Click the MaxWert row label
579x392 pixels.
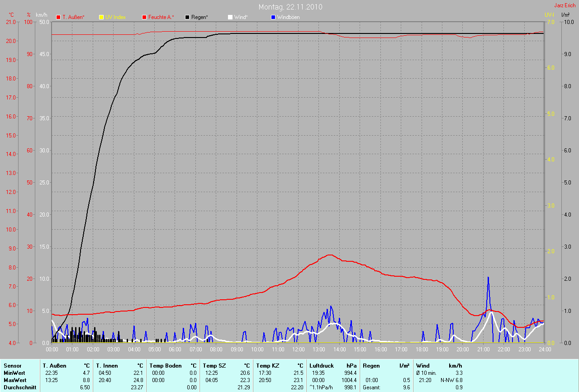tap(14, 380)
